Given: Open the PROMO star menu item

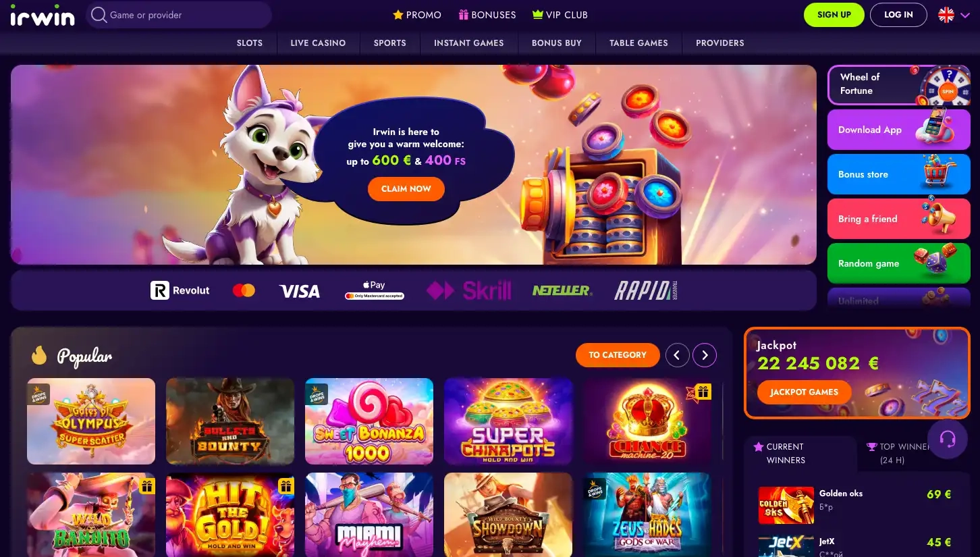Looking at the screenshot, I should pyautogui.click(x=417, y=15).
